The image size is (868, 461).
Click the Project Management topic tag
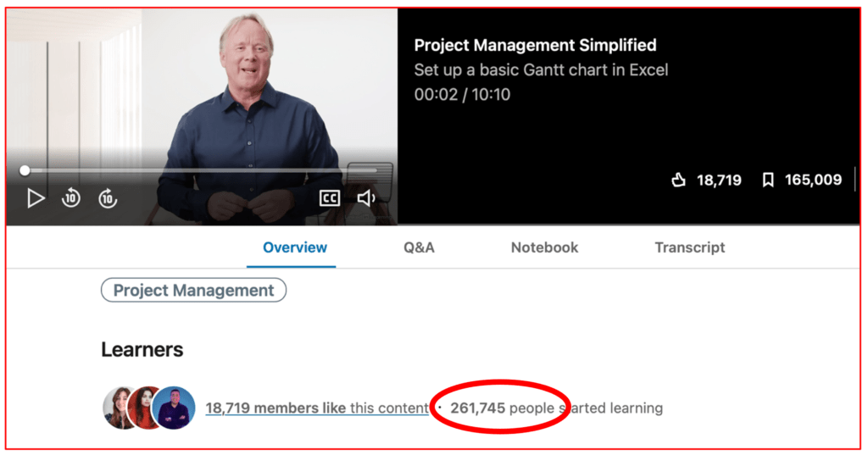click(193, 291)
